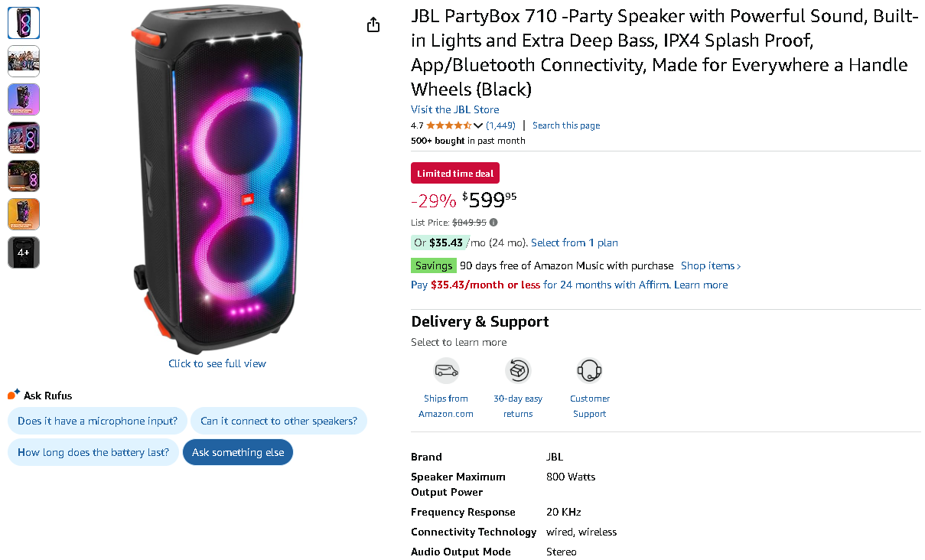Open the Shop items chevron link

(711, 265)
